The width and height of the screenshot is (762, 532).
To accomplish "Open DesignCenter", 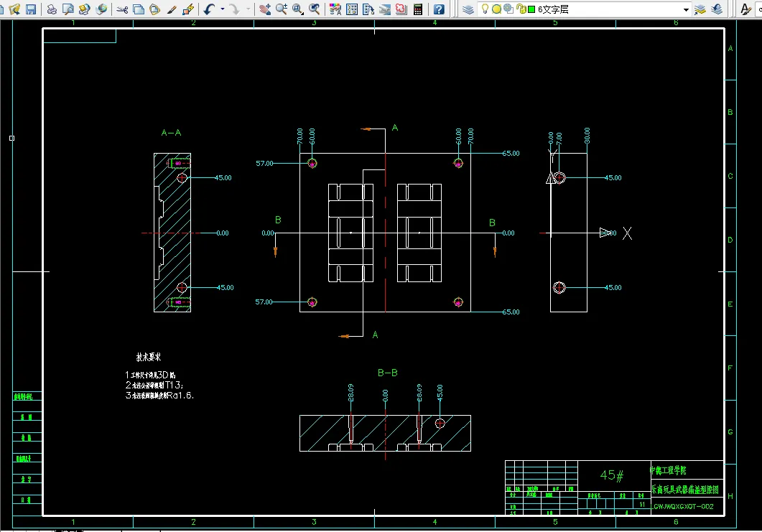I will 352,9.
